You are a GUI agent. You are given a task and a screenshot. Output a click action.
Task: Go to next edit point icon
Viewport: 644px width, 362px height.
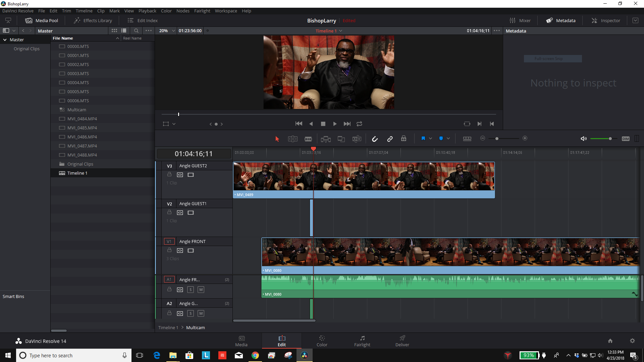479,124
